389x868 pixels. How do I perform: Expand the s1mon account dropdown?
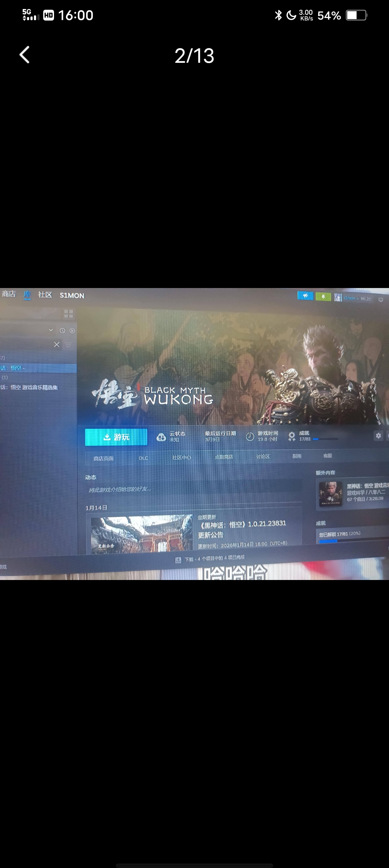pyautogui.click(x=351, y=298)
